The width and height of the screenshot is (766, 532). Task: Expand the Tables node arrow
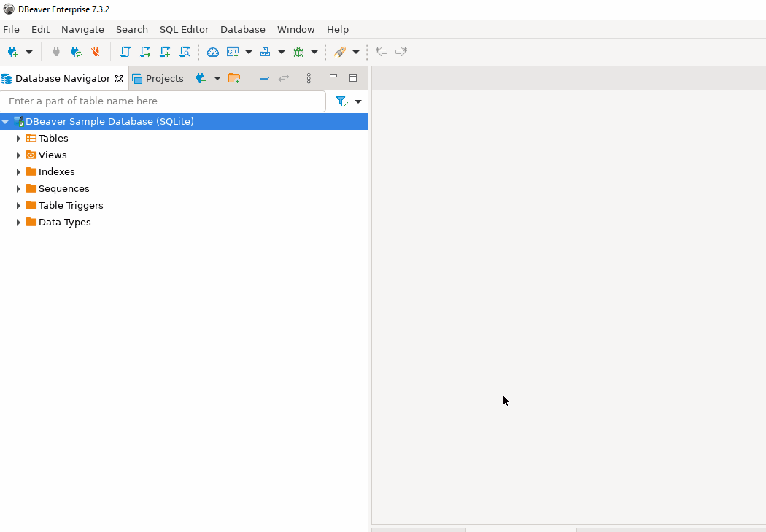click(18, 139)
